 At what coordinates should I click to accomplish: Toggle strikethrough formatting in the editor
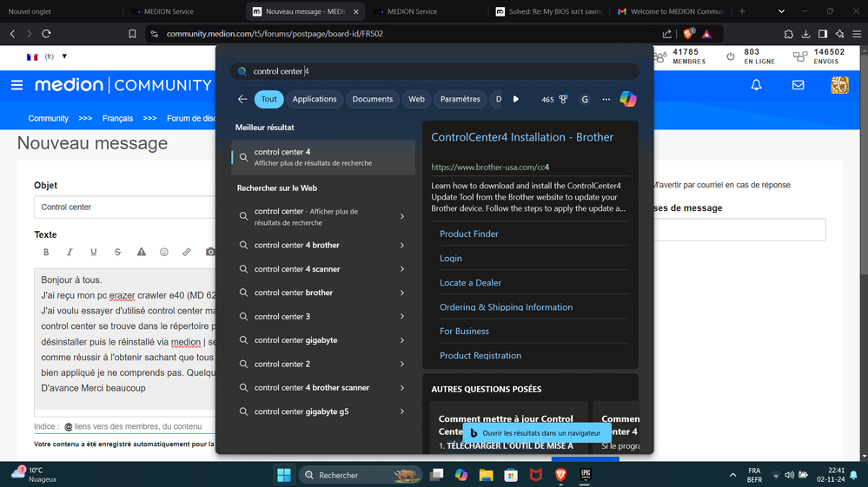[117, 253]
